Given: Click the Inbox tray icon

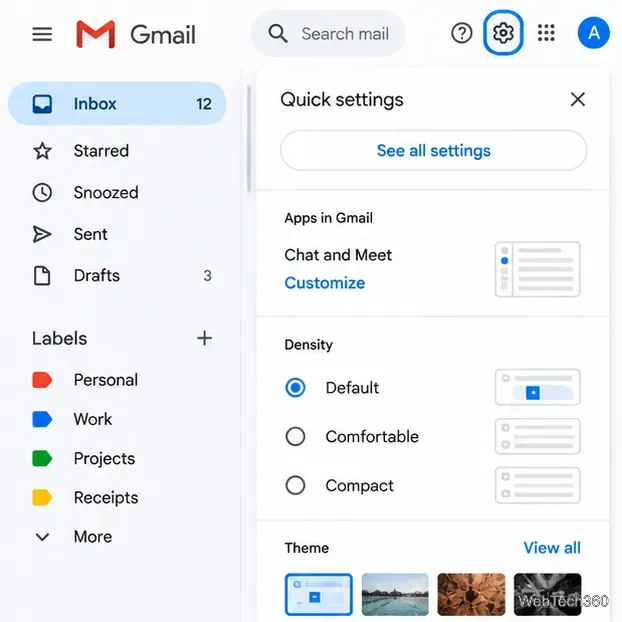Looking at the screenshot, I should click(42, 104).
